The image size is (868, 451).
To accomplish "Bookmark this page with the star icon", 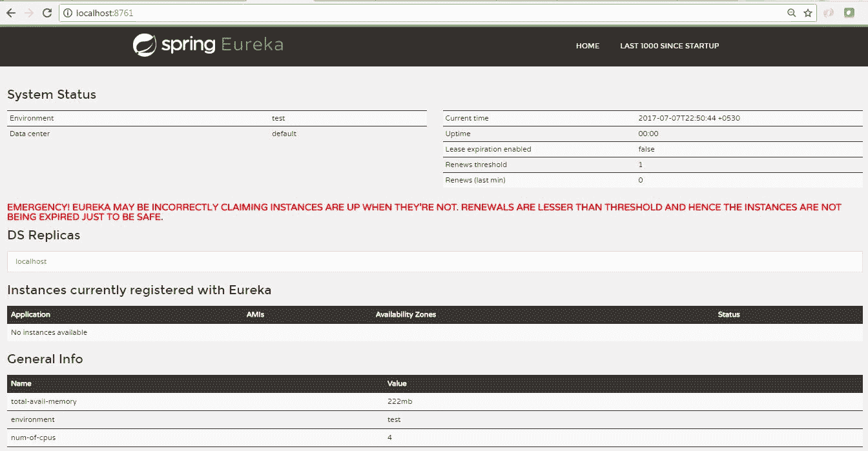I will click(x=808, y=13).
